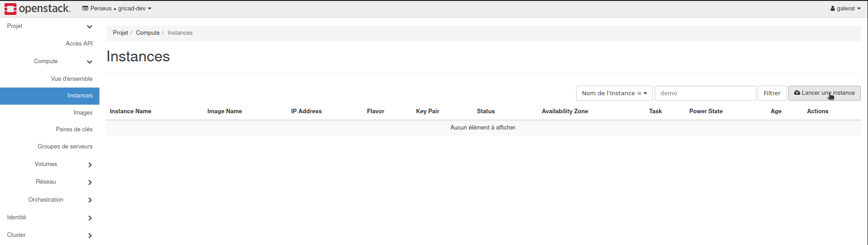
Task: Click the Age column header
Action: 776,111
